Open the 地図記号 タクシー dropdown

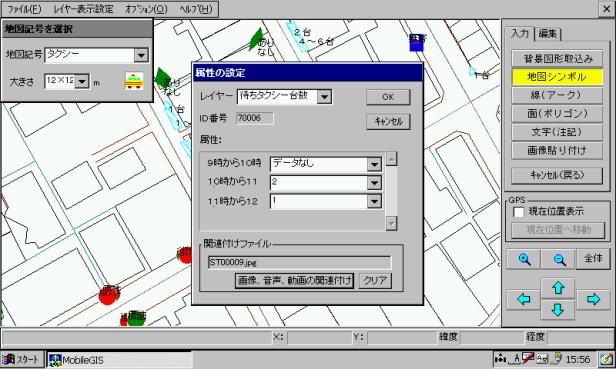click(141, 55)
